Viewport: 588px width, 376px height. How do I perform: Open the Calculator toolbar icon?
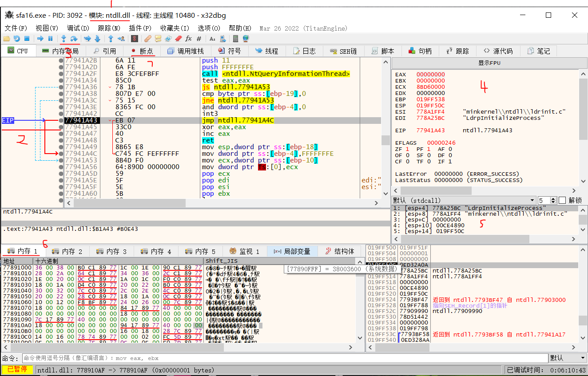pos(235,39)
